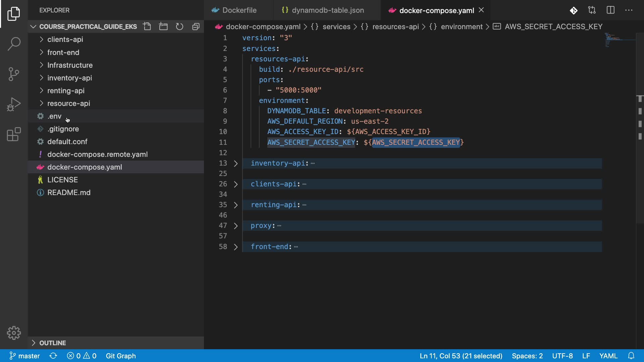This screenshot has height=362, width=644.
Task: Open notifications bell in status bar
Action: (x=631, y=356)
